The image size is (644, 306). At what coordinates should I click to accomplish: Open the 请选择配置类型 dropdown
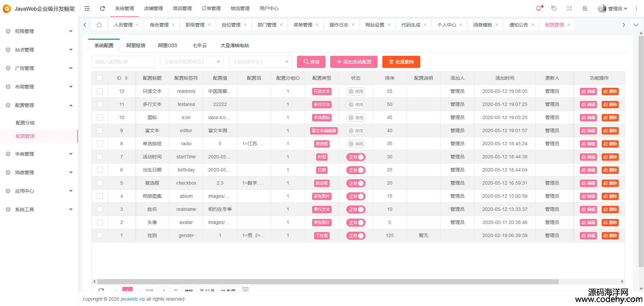click(191, 62)
